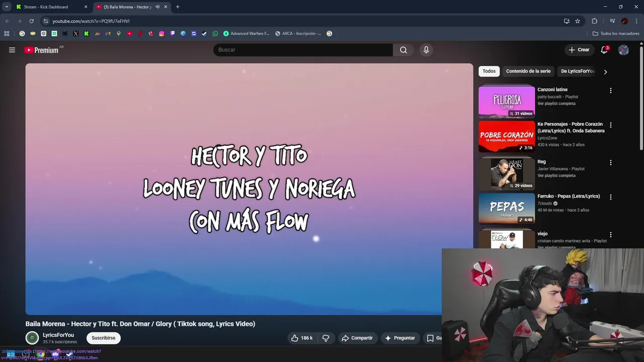The image size is (644, 362).
Task: Open a new browser tab
Action: pos(178,7)
